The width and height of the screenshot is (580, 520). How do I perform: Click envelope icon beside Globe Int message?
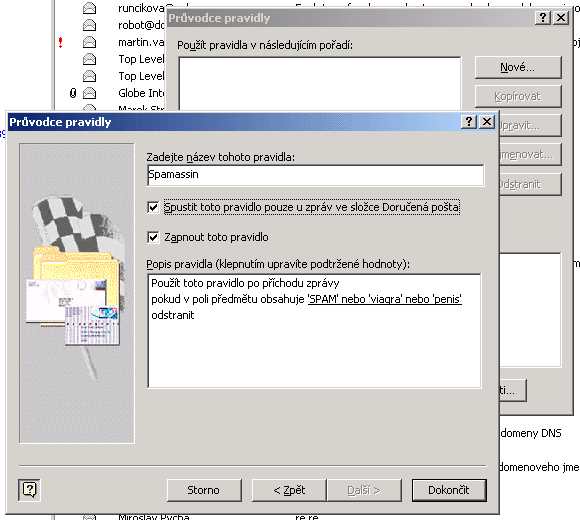pyautogui.click(x=89, y=93)
